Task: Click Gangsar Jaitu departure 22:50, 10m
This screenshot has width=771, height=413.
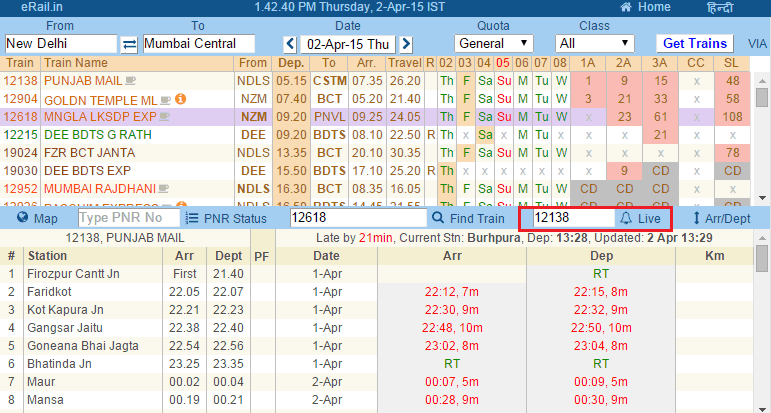Action: click(601, 328)
